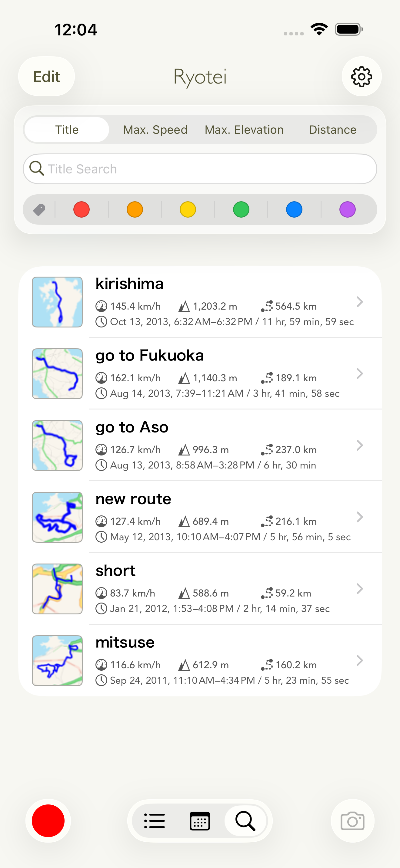Toggle the red tag color filter
Screen dimensions: 400x868
[x=82, y=210]
